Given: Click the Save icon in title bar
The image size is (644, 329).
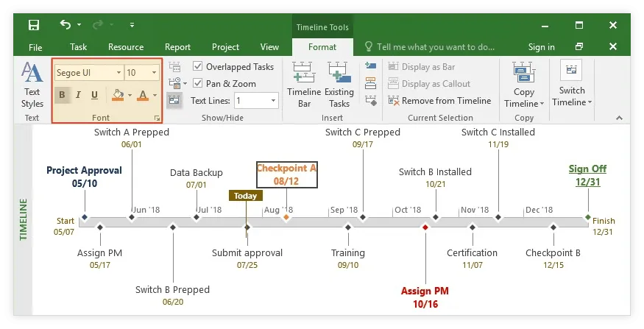Looking at the screenshot, I should pos(34,26).
